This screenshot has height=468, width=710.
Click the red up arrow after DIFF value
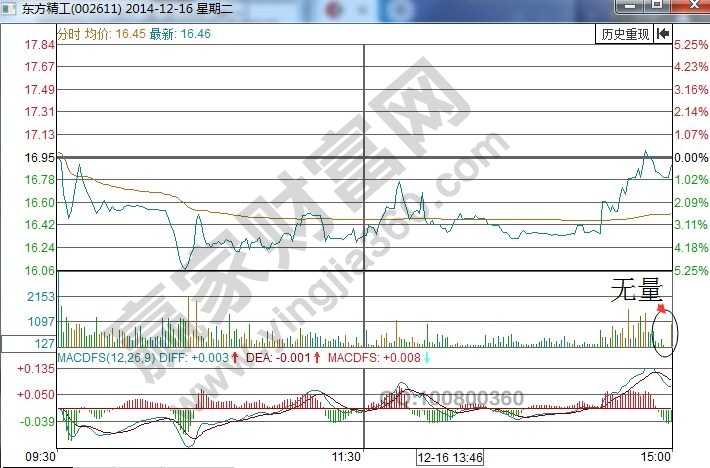click(x=235, y=357)
